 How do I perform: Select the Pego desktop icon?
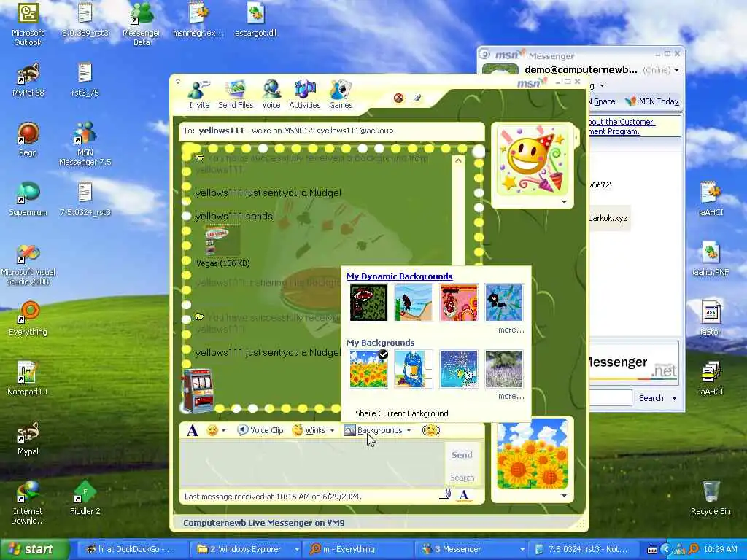click(28, 139)
